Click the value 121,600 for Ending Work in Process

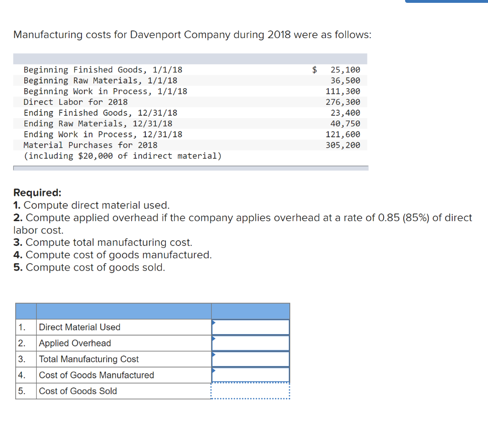pos(343,134)
